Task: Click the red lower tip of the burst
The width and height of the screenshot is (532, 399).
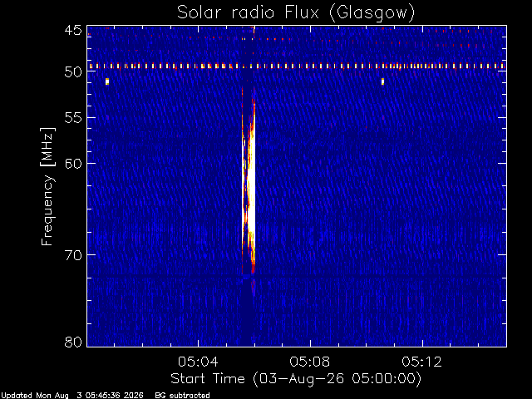Action: click(253, 268)
